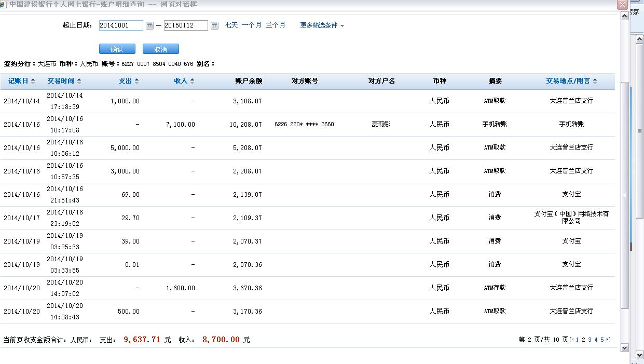Viewport: 644px width, 364px height.
Task: Open the end date calendar picker
Action: click(x=214, y=25)
